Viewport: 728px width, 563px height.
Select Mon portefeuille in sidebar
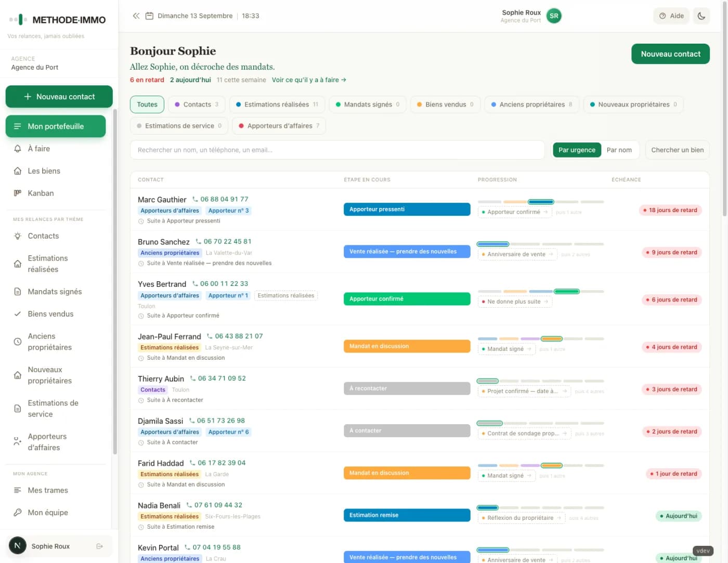coord(56,126)
